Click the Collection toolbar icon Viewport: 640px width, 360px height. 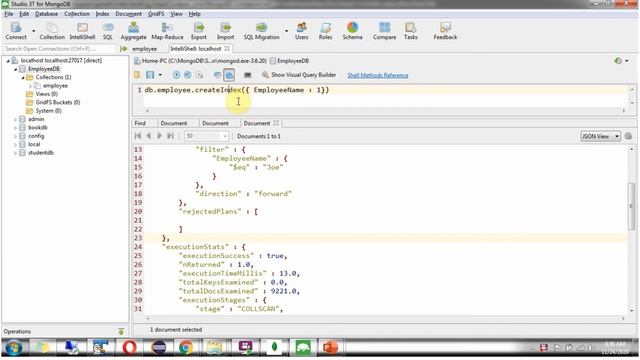[x=52, y=31]
